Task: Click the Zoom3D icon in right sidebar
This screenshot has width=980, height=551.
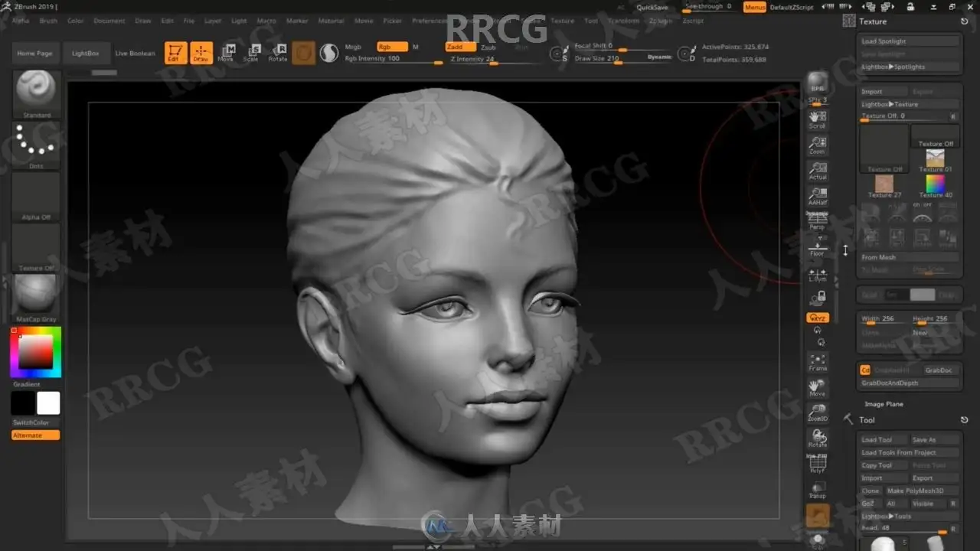Action: (x=817, y=413)
